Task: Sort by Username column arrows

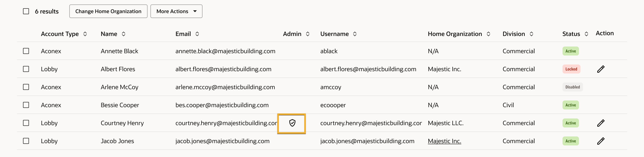Action: 355,34
